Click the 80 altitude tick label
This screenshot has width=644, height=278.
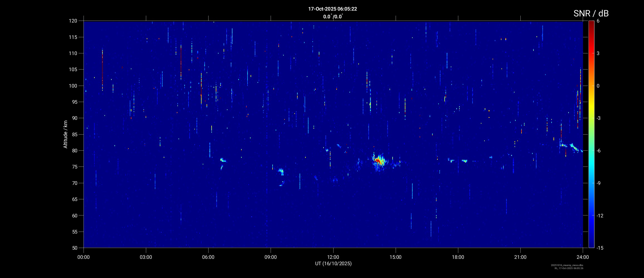(x=74, y=151)
